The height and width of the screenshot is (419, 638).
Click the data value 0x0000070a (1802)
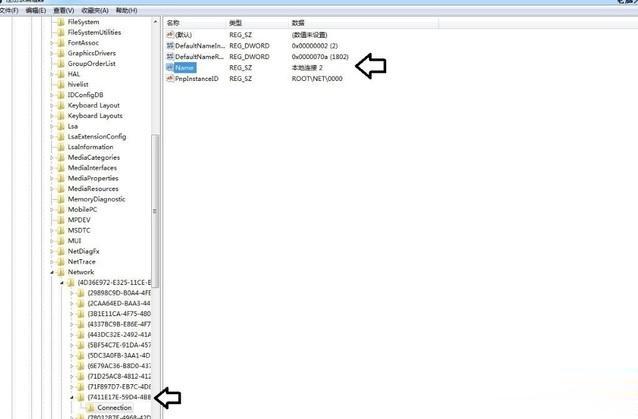coord(320,57)
